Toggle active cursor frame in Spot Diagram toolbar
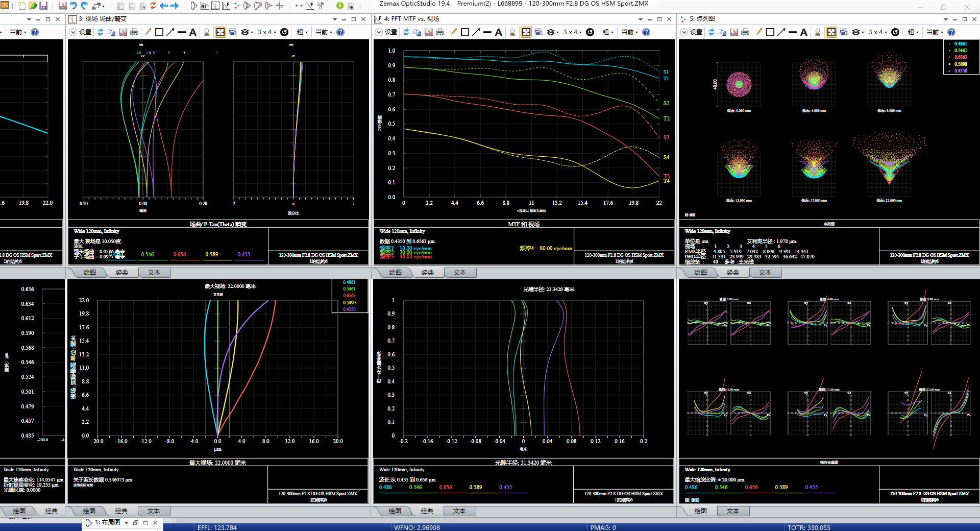Viewport: 980px width, 531px height. pyautogui.click(x=831, y=32)
